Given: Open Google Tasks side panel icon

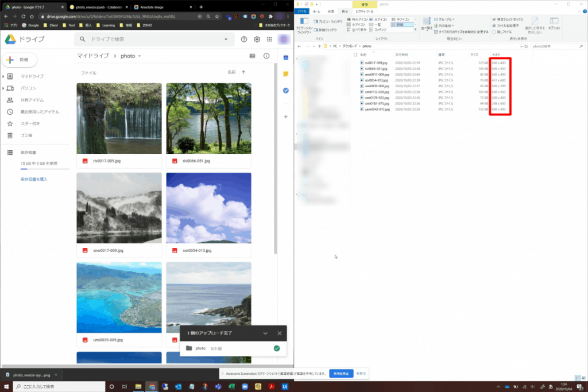Looking at the screenshot, I should pos(285,91).
